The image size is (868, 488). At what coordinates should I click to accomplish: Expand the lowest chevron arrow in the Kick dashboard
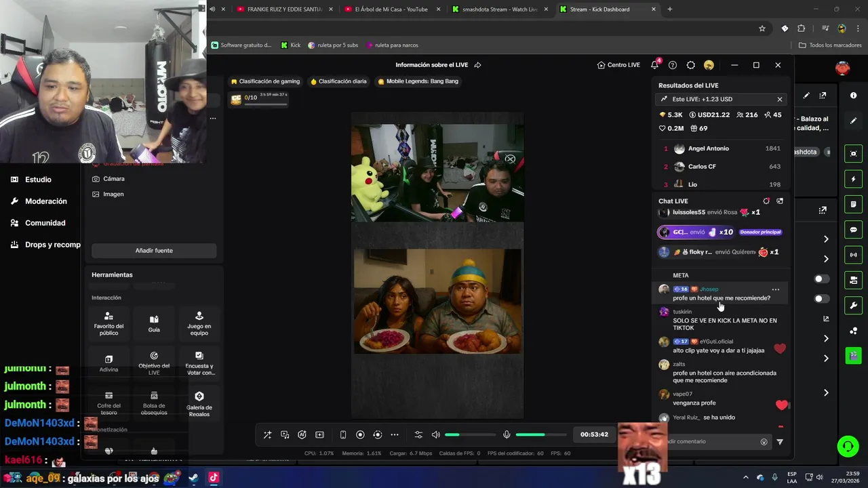(826, 392)
